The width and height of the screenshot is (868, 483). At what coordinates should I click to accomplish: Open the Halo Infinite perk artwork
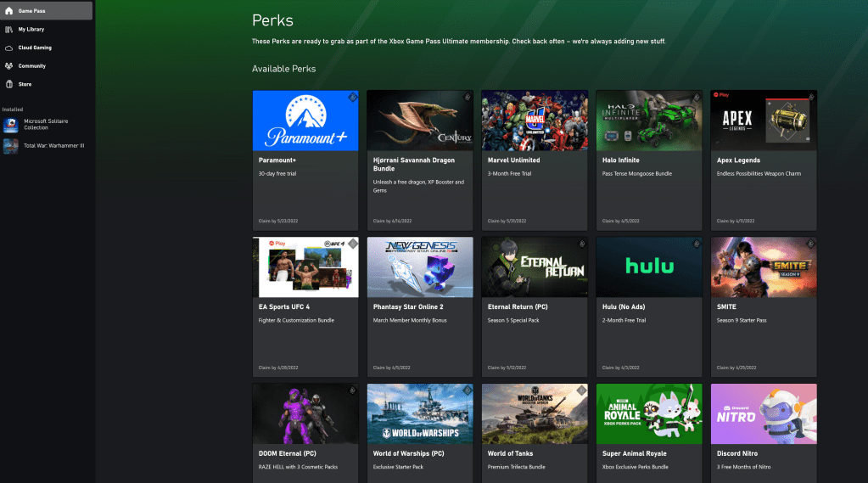649,121
